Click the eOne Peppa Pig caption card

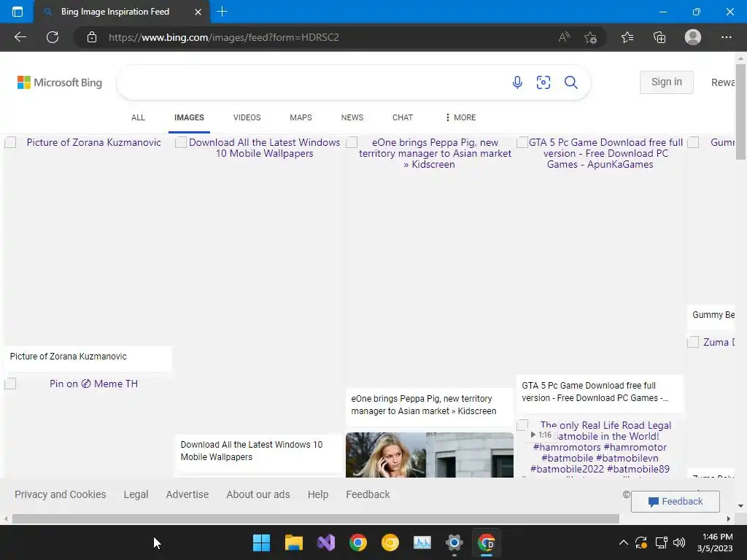click(429, 405)
